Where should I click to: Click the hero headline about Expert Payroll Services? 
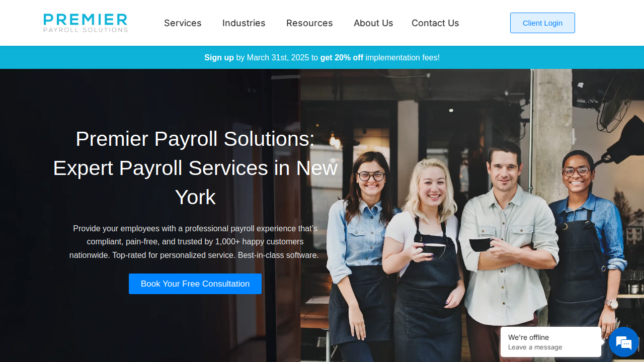pyautogui.click(x=195, y=167)
